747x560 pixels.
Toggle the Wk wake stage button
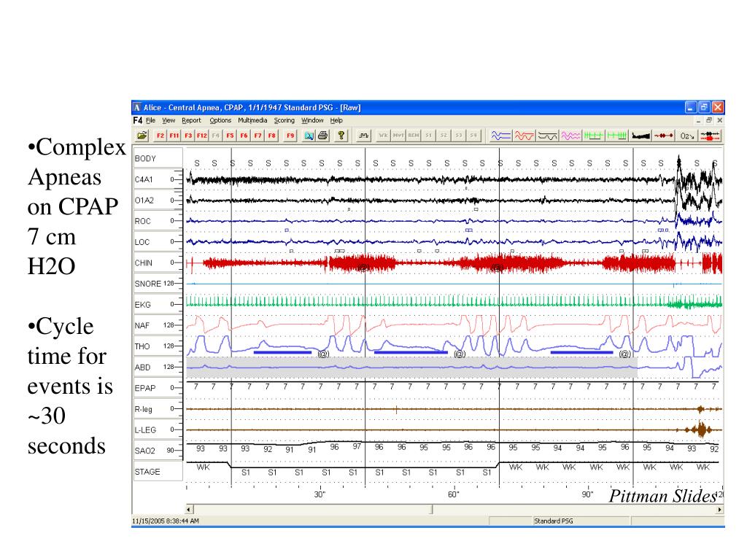[x=383, y=136]
